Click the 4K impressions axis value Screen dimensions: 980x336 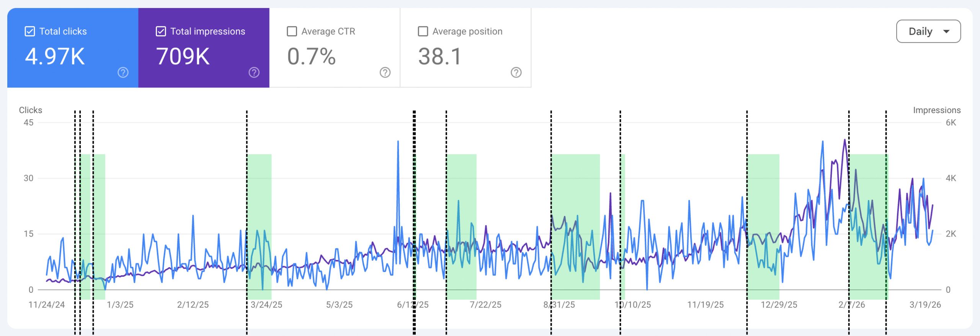pos(951,178)
